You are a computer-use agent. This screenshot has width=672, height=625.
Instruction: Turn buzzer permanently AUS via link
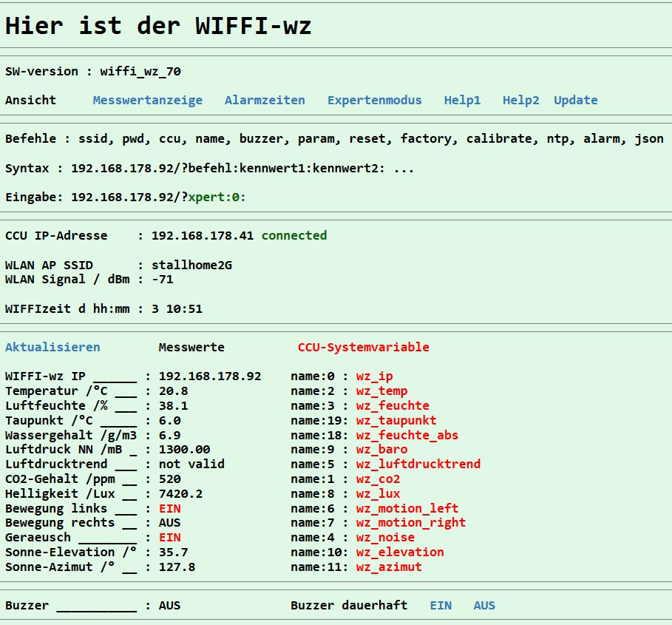484,605
